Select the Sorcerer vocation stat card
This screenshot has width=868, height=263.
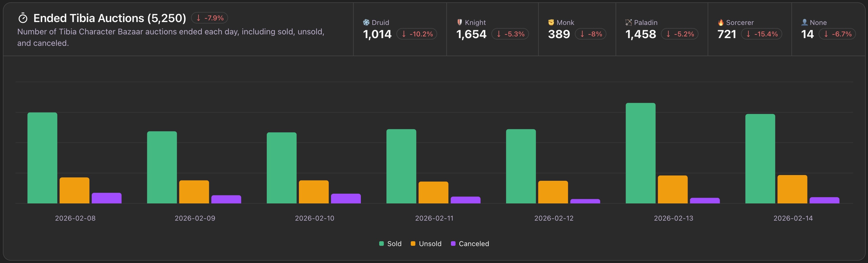pyautogui.click(x=750, y=29)
